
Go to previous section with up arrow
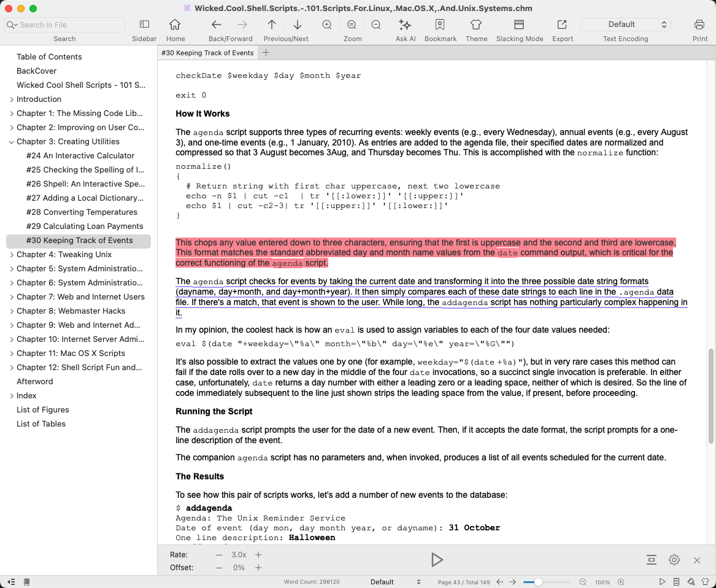[272, 24]
